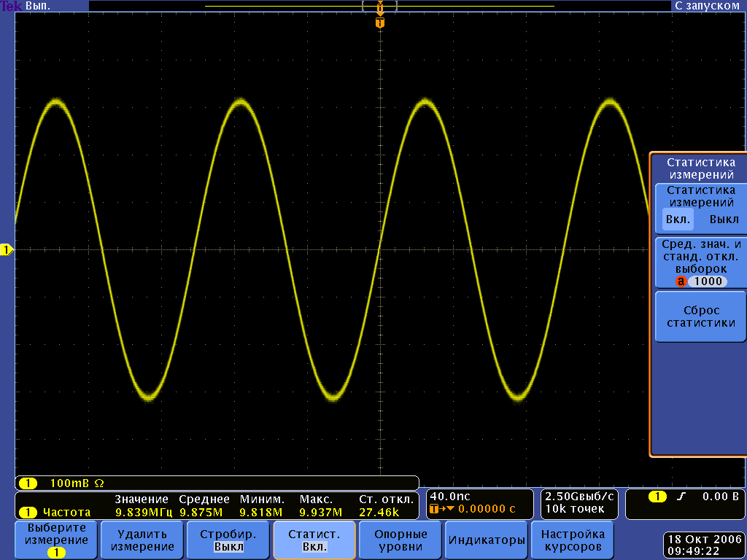Click the Tek logo in the corner
Screen dimensions: 747x560
tap(11, 6)
